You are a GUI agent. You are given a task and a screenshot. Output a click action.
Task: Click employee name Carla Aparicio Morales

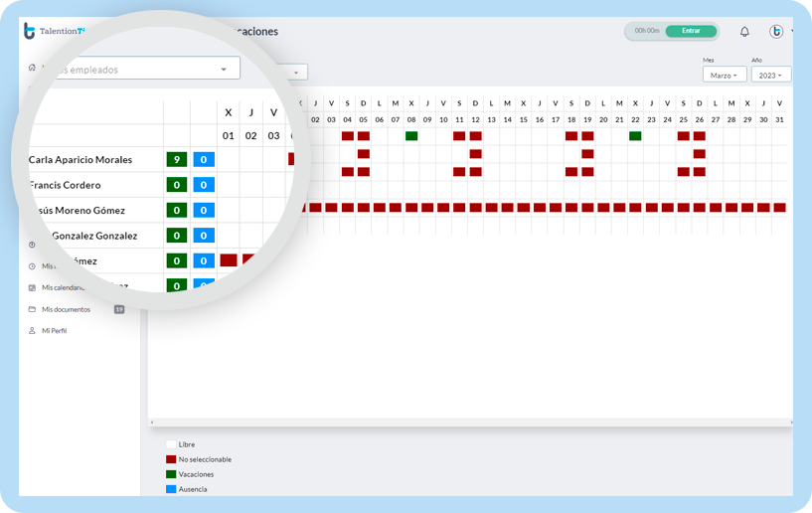[x=81, y=159]
